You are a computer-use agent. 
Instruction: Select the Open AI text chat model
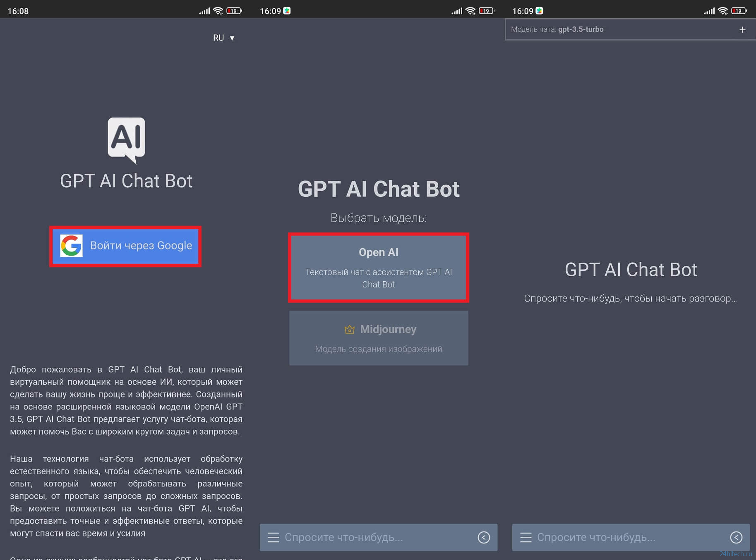(x=379, y=268)
